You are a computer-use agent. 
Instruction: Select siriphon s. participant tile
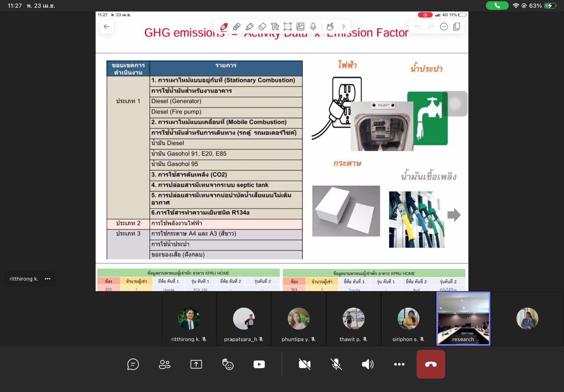(408, 319)
